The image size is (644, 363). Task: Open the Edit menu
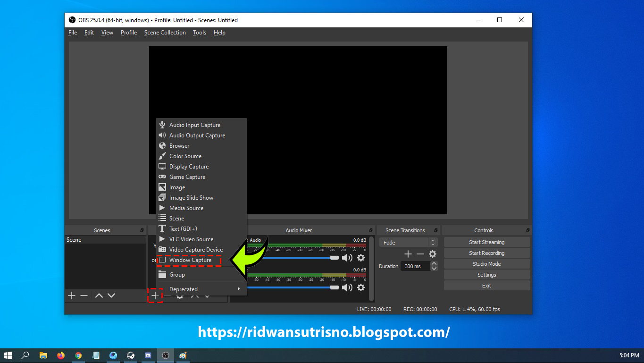89,33
